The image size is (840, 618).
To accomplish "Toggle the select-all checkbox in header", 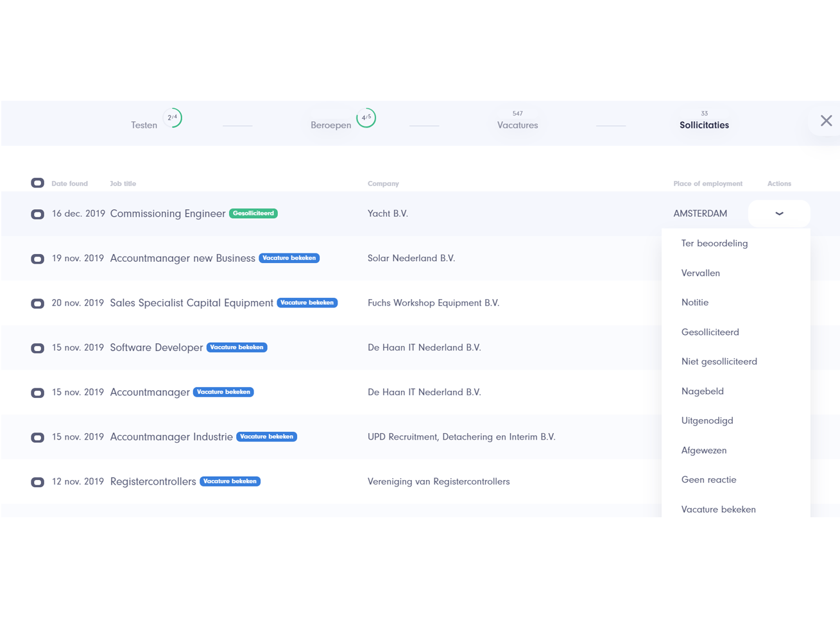I will (37, 183).
